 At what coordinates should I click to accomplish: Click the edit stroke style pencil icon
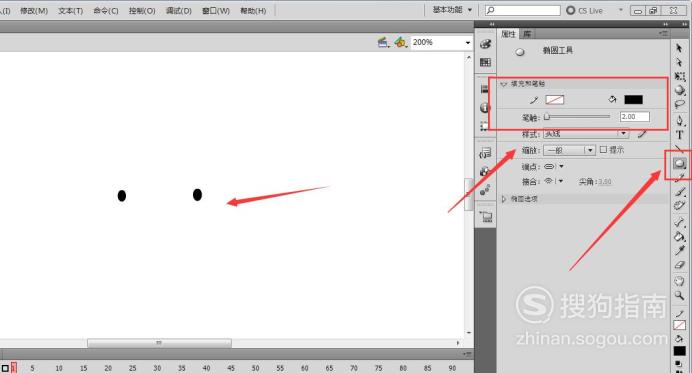point(642,134)
